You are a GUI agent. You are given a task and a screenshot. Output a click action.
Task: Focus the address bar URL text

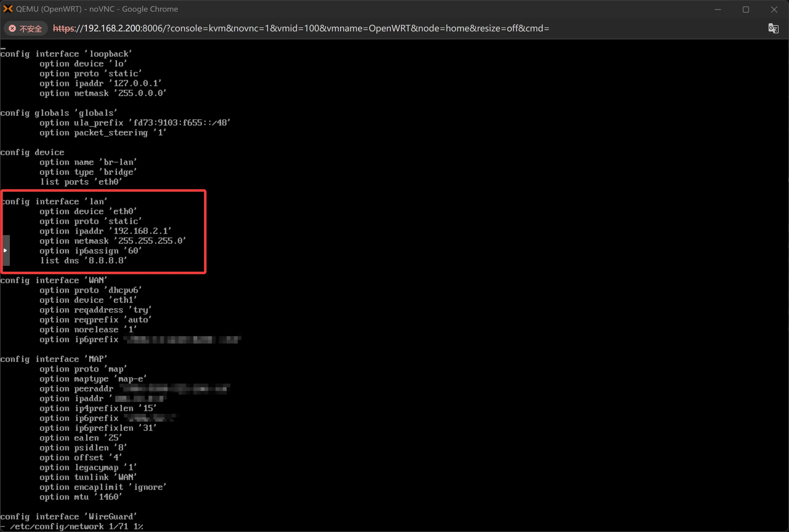point(301,28)
